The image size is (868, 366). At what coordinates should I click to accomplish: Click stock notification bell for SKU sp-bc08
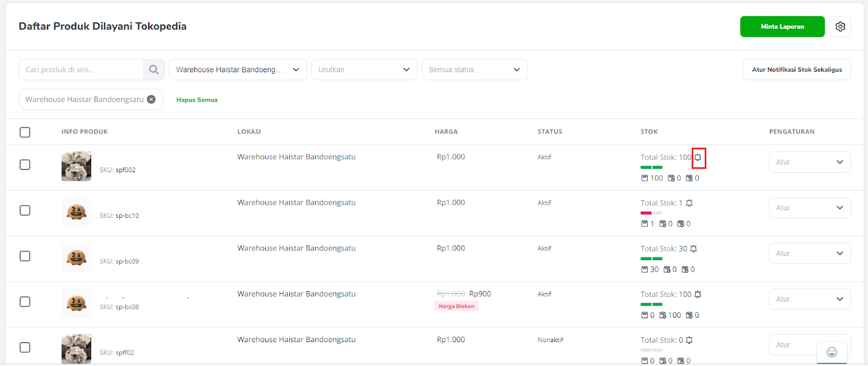point(698,294)
